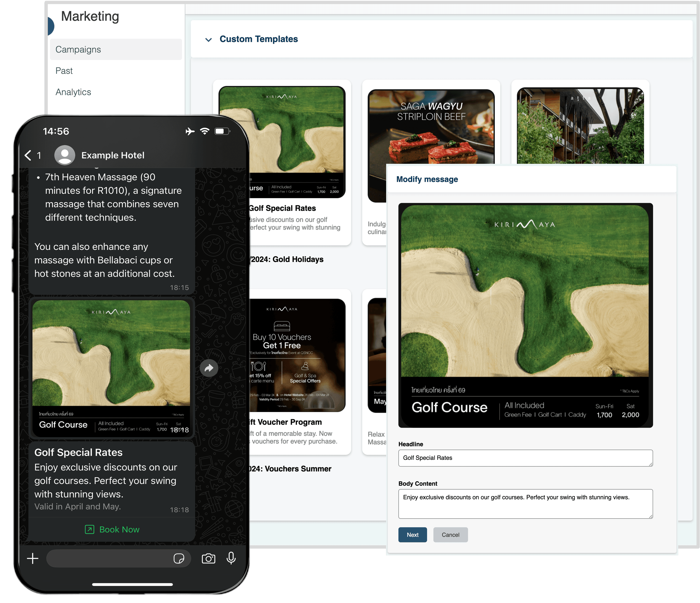Tap the plus attachment icon in chat
Image resolution: width=700 pixels, height=603 pixels.
[33, 559]
